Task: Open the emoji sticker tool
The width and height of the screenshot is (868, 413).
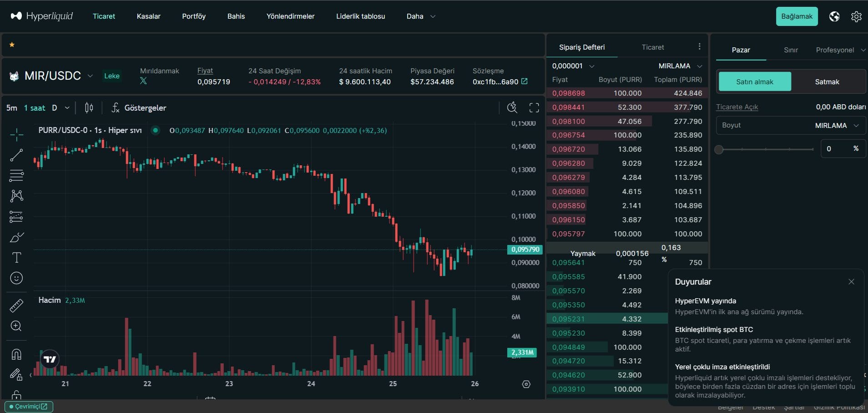Action: click(16, 278)
